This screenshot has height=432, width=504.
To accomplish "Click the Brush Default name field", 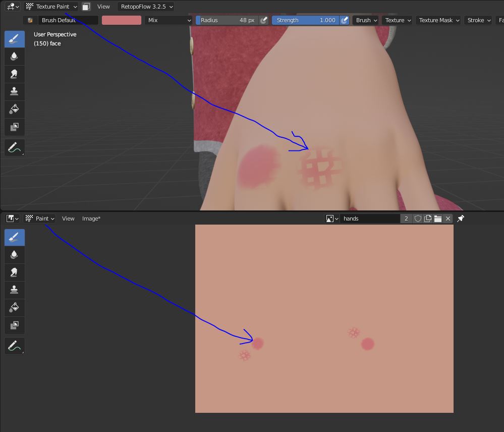I will [x=68, y=20].
